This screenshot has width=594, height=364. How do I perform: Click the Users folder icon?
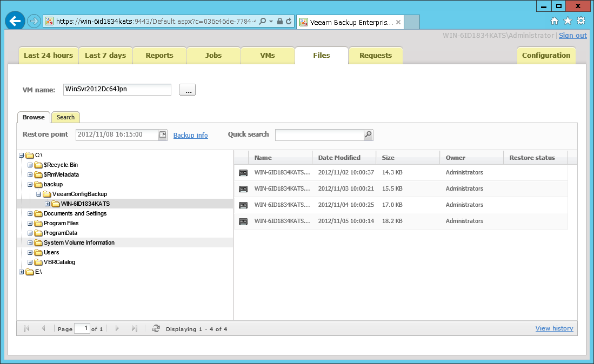(x=38, y=252)
